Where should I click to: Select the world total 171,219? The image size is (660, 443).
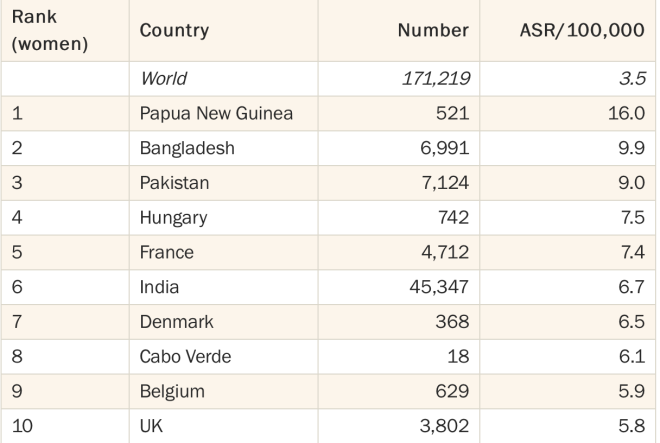[x=436, y=79]
